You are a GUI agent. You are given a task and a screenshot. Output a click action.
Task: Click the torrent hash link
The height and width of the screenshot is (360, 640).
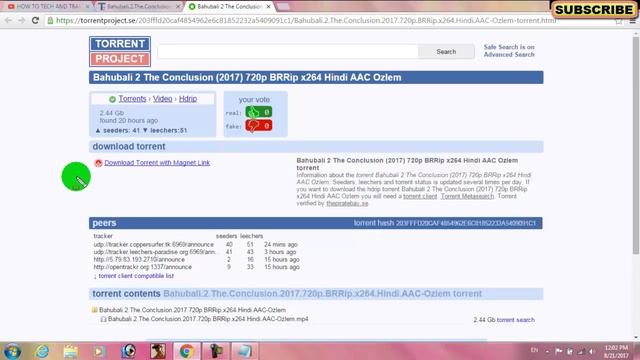444,223
